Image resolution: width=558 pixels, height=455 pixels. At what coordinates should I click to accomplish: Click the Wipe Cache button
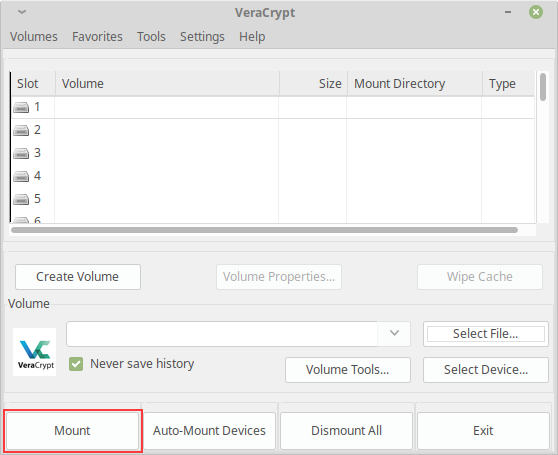(480, 277)
